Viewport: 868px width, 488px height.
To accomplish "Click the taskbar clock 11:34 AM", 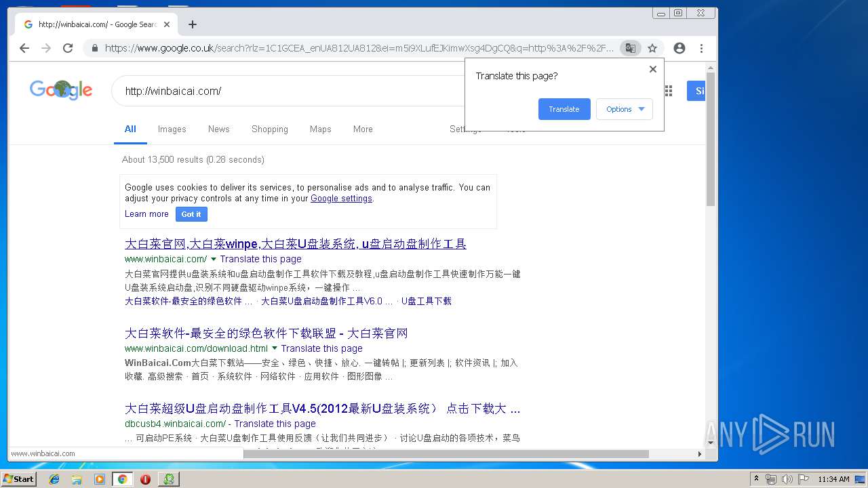I will (833, 479).
